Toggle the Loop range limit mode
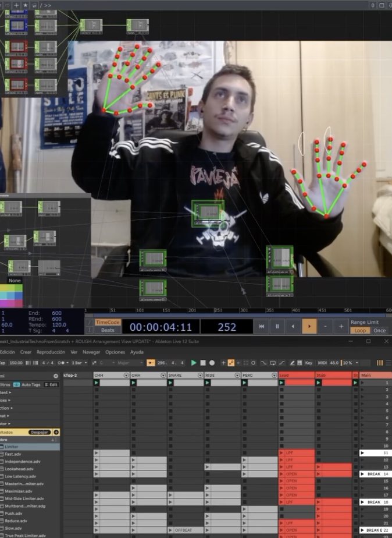The image size is (392, 538). (360, 330)
